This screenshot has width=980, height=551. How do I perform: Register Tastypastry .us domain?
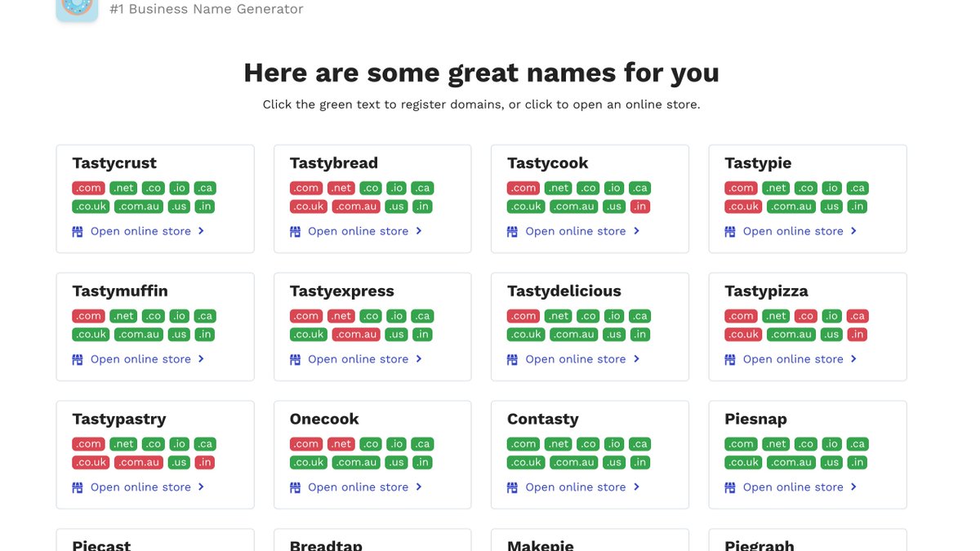pos(179,462)
